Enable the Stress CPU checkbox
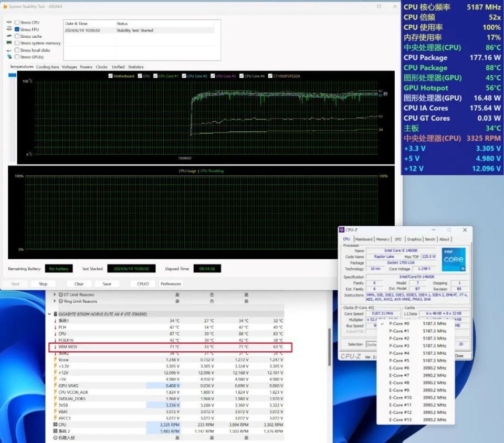The image size is (504, 443). tap(17, 22)
